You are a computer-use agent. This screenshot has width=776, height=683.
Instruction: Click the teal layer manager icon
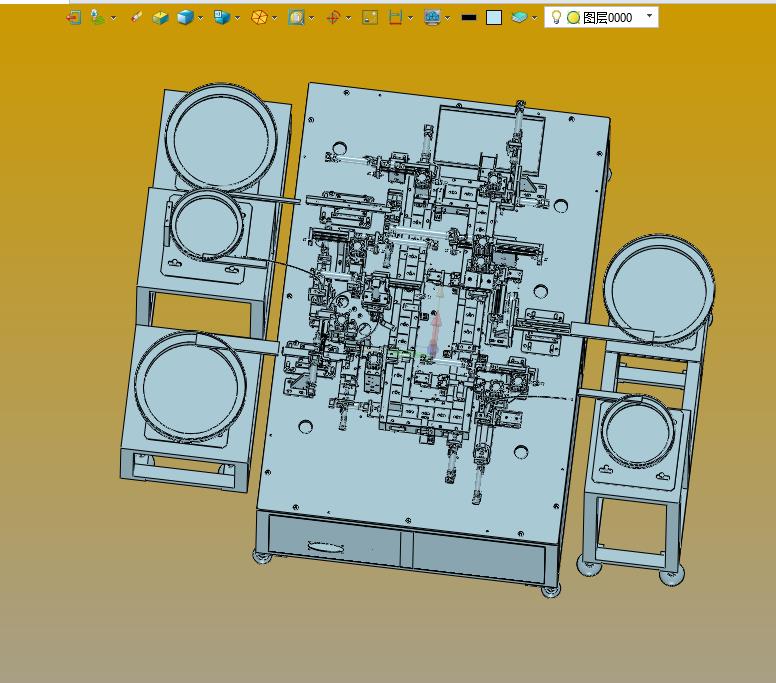pyautogui.click(x=519, y=18)
